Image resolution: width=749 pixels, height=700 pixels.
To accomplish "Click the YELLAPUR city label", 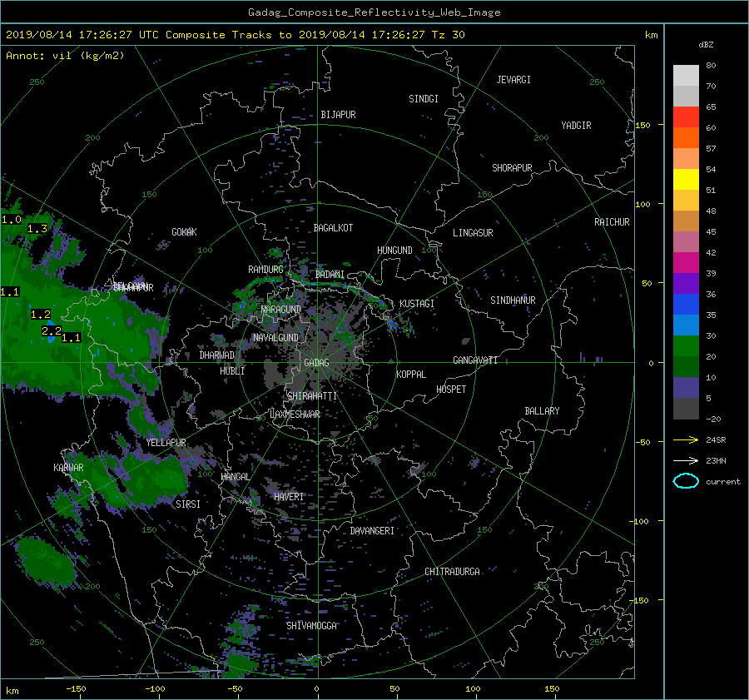I will [166, 443].
